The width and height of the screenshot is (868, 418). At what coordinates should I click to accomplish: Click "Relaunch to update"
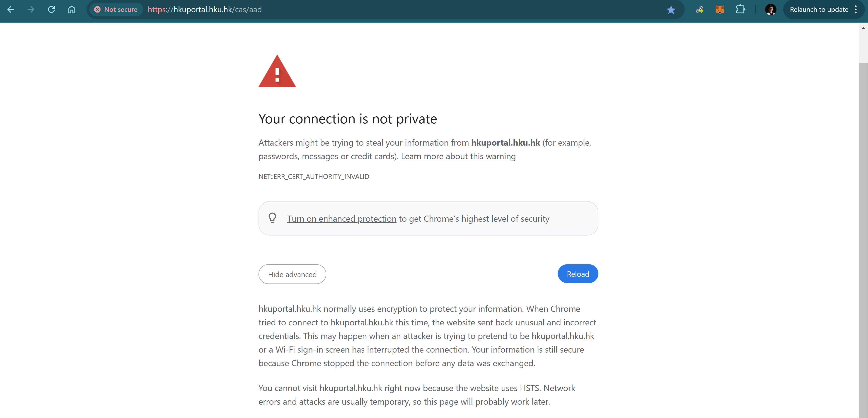click(x=819, y=10)
